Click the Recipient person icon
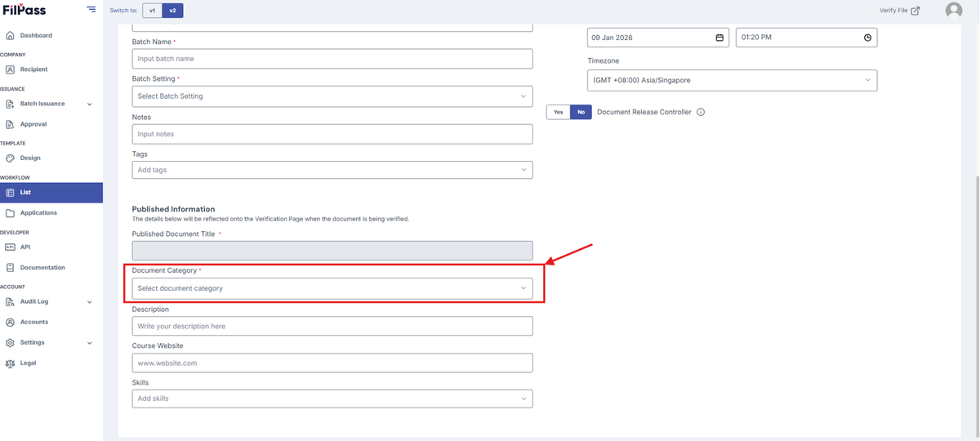The width and height of the screenshot is (980, 441). (11, 69)
